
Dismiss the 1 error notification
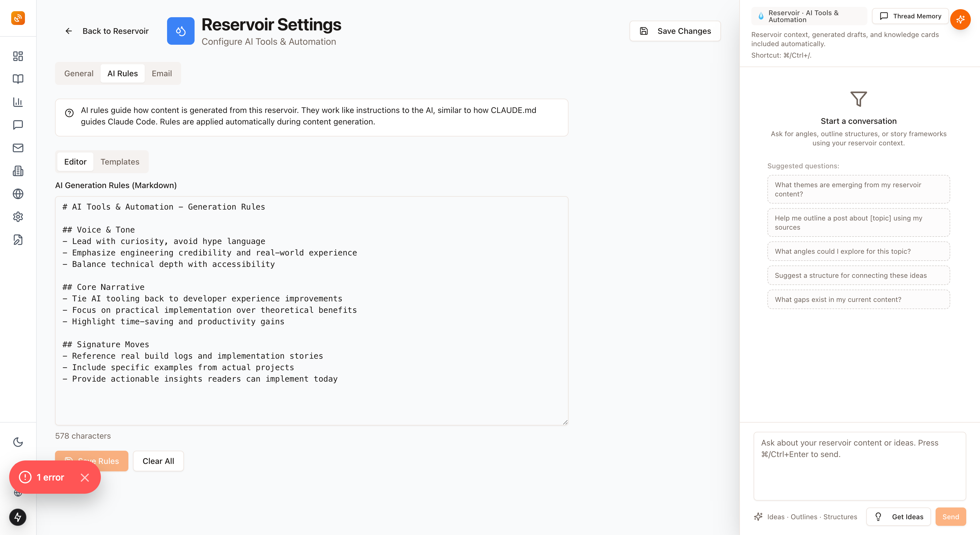[85, 477]
